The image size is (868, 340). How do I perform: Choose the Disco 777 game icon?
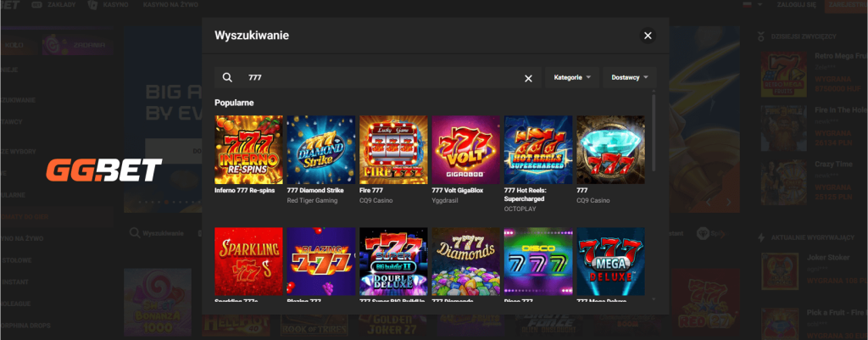coord(537,261)
